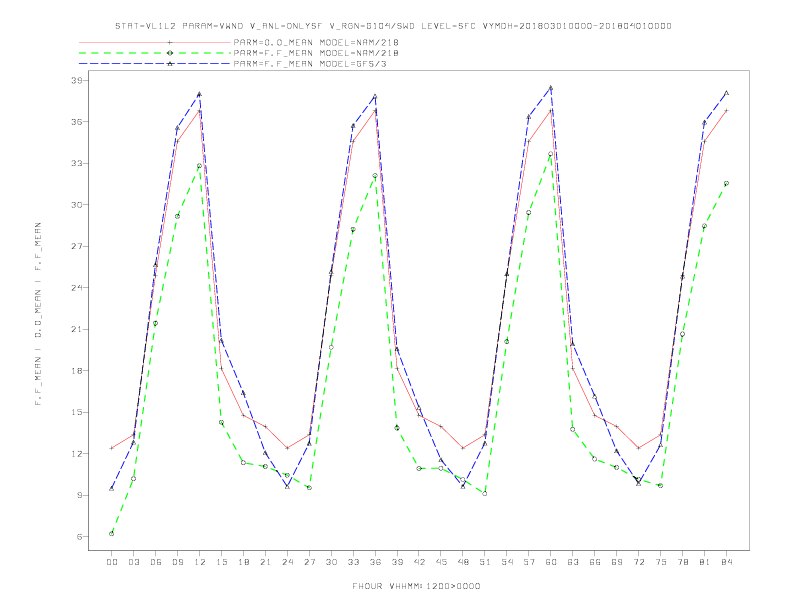Click x-axis forecast hour label 09
The image size is (792, 612).
(177, 562)
